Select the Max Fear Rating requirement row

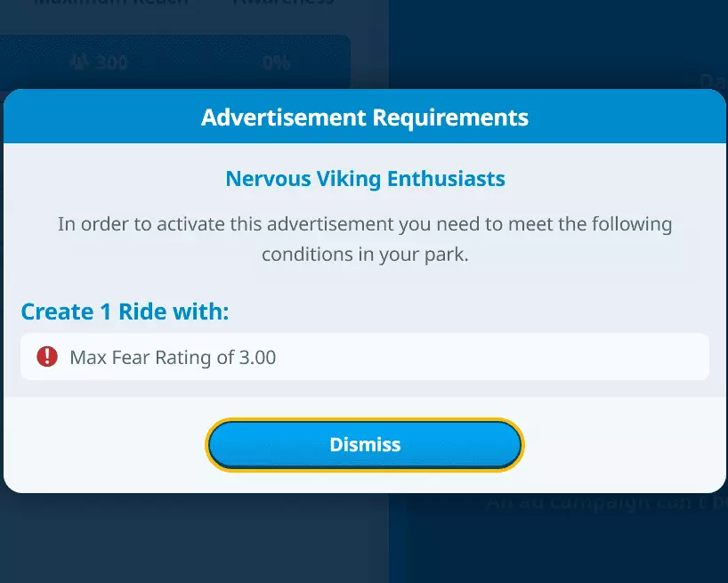pyautogui.click(x=365, y=357)
